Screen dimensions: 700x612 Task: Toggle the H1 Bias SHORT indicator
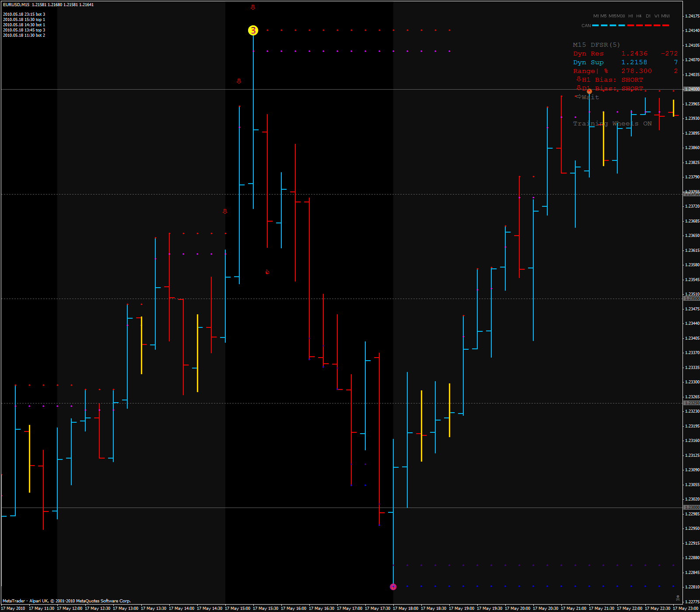click(x=610, y=80)
